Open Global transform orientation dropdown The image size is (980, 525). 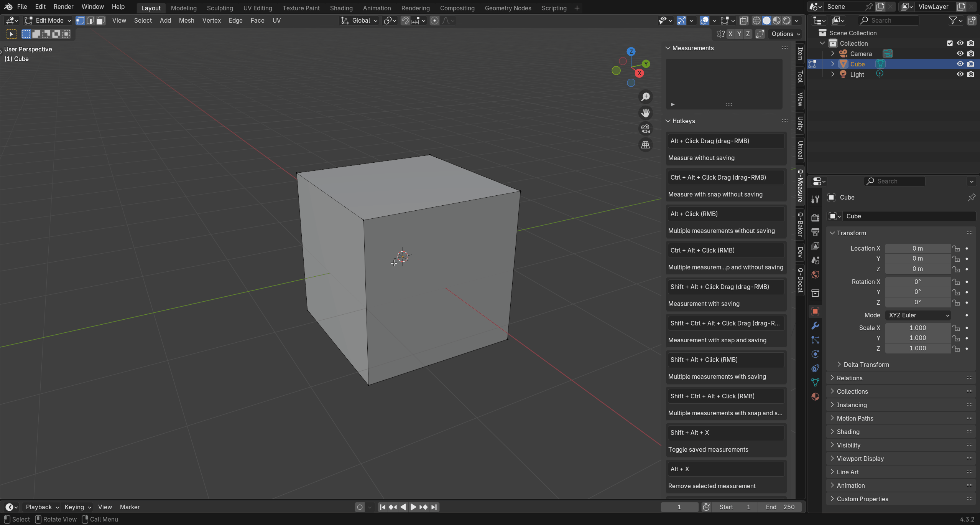pos(359,20)
